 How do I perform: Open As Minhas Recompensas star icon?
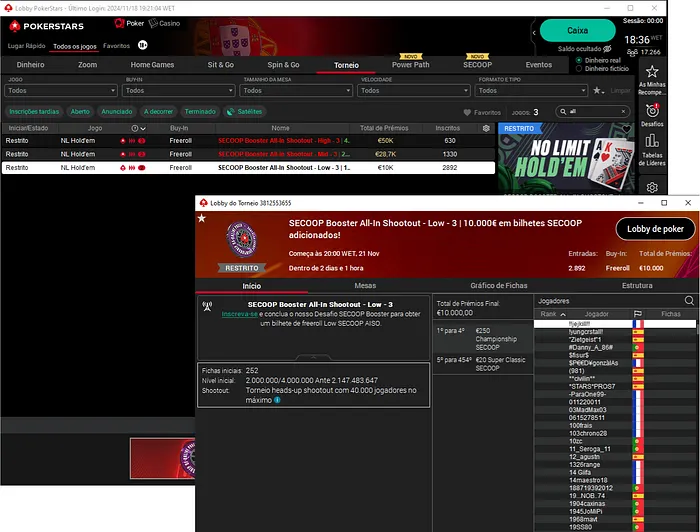[x=652, y=71]
